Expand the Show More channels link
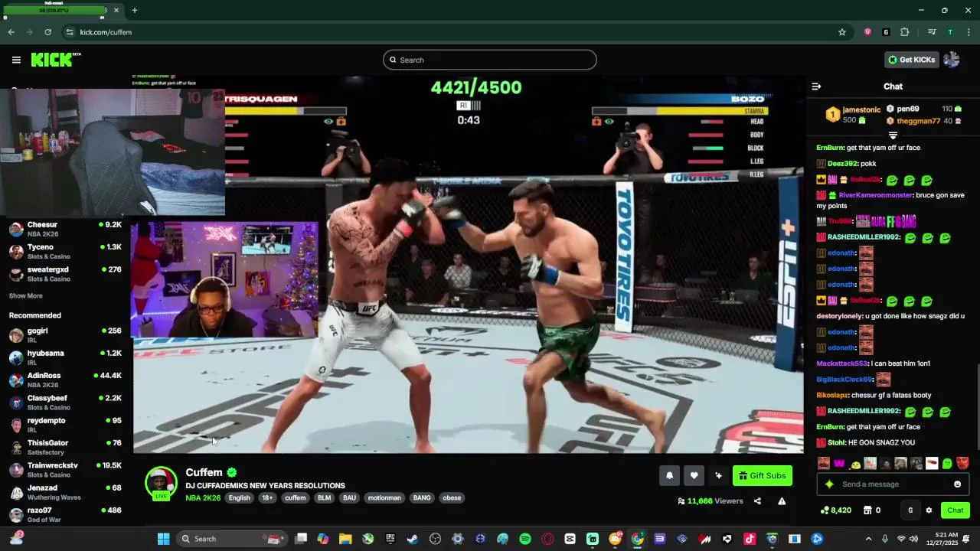 26,295
